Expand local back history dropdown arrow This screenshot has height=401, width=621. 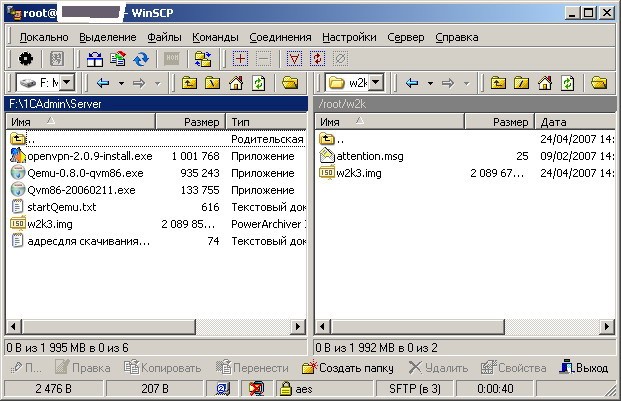pos(122,84)
